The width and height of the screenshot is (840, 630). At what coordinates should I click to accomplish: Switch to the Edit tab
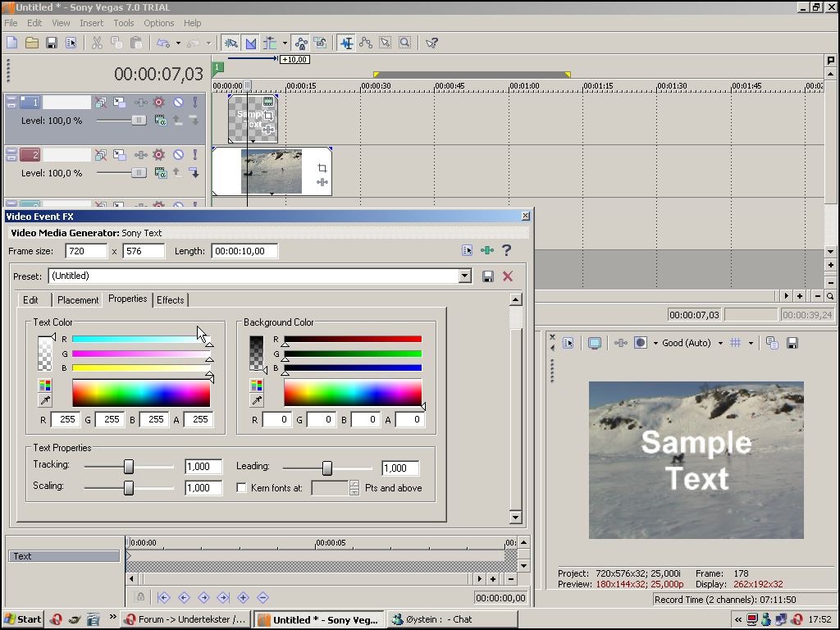click(x=30, y=300)
